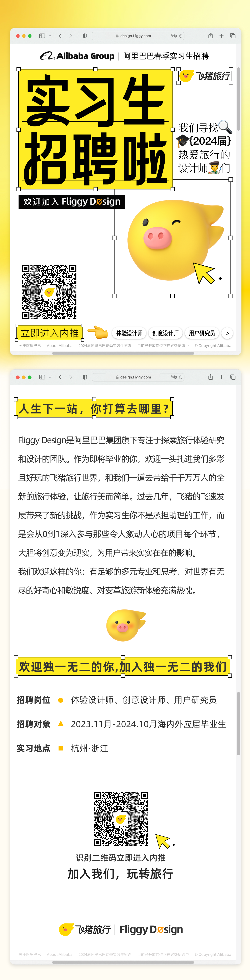Click the back arrow in the bottom browser window
This screenshot has width=250, height=980.
click(x=60, y=377)
